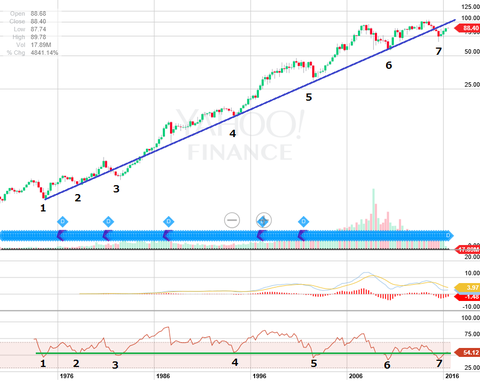Click the Vol 17.89M readout in the legend
Screen dimensions: 480x386
(x=33, y=45)
